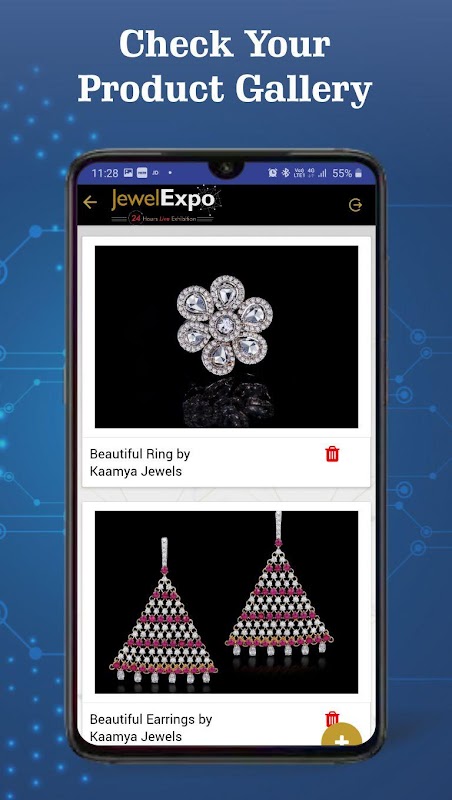This screenshot has width=452, height=800.
Task: Tap the 24 Hours Live Exhibition tagline
Action: [163, 218]
